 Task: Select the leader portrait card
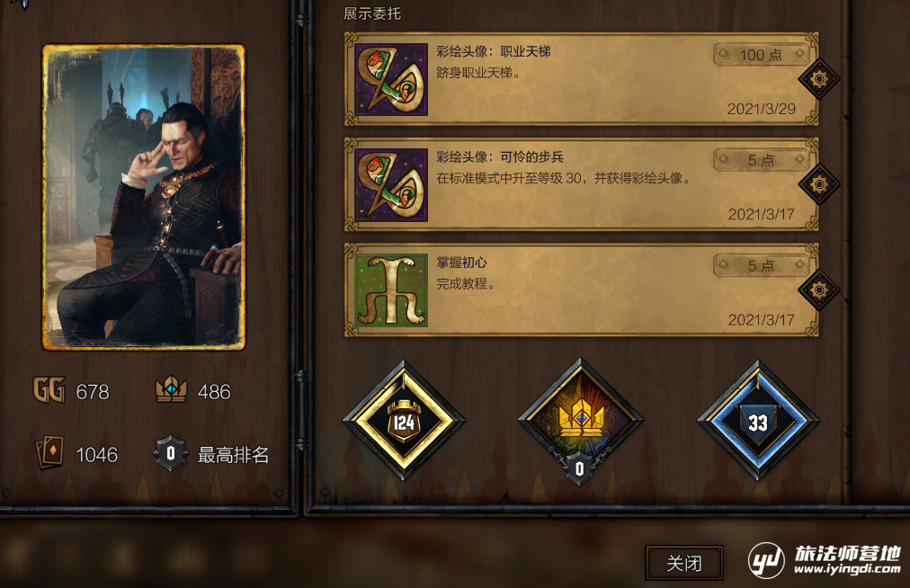pyautogui.click(x=144, y=198)
